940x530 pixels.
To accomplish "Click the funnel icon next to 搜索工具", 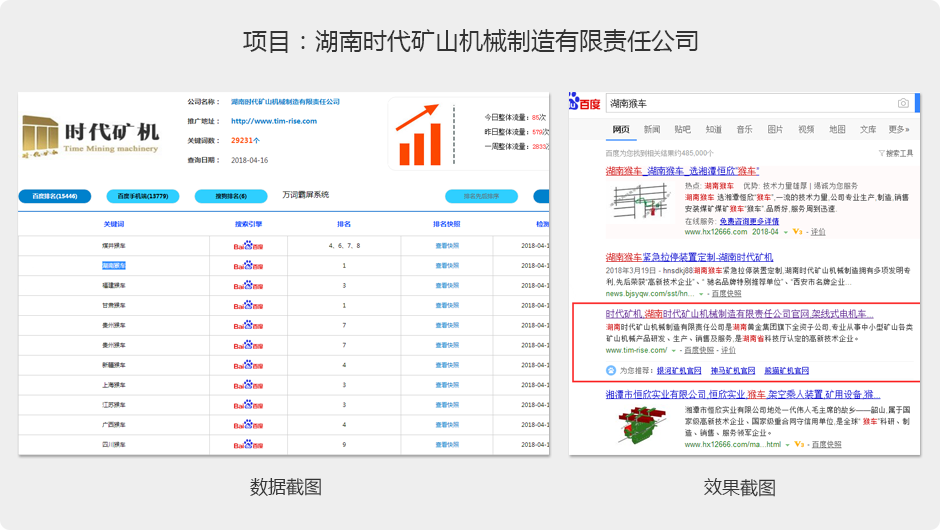I will (x=881, y=153).
